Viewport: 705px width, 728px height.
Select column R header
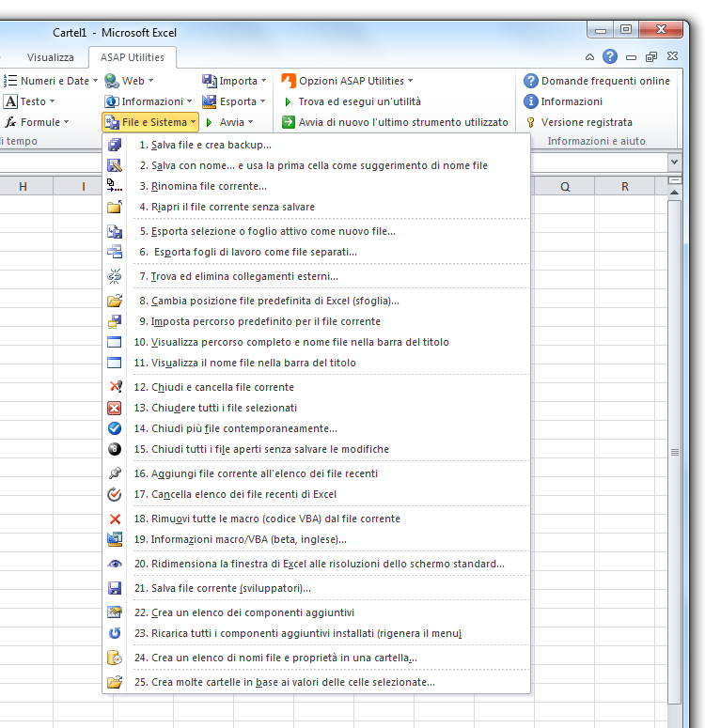pyautogui.click(x=624, y=186)
